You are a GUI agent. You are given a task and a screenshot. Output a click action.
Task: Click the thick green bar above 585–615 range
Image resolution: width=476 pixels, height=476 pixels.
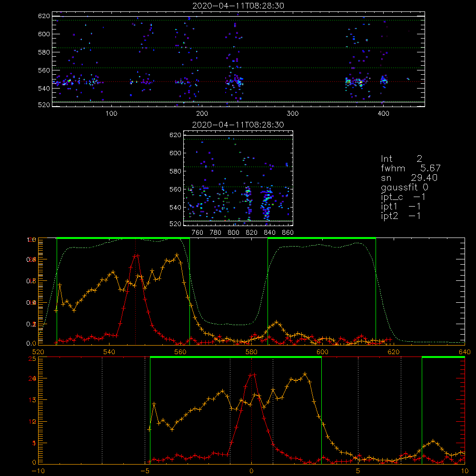(322, 238)
